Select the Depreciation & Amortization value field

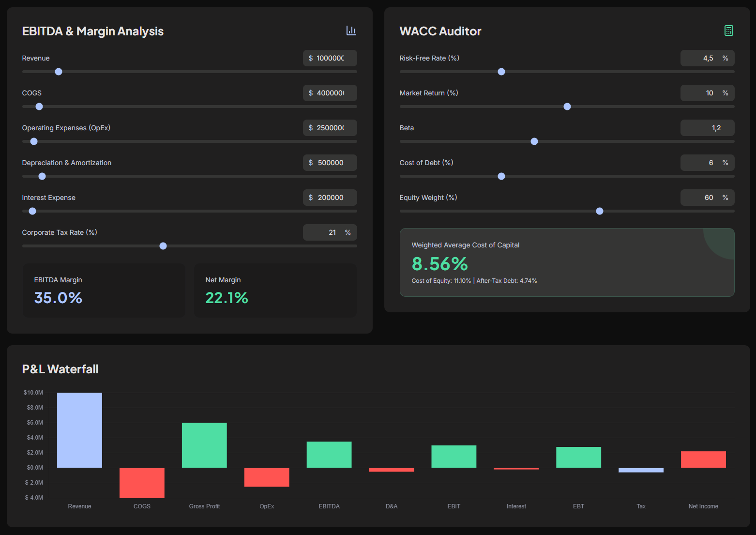coord(330,163)
